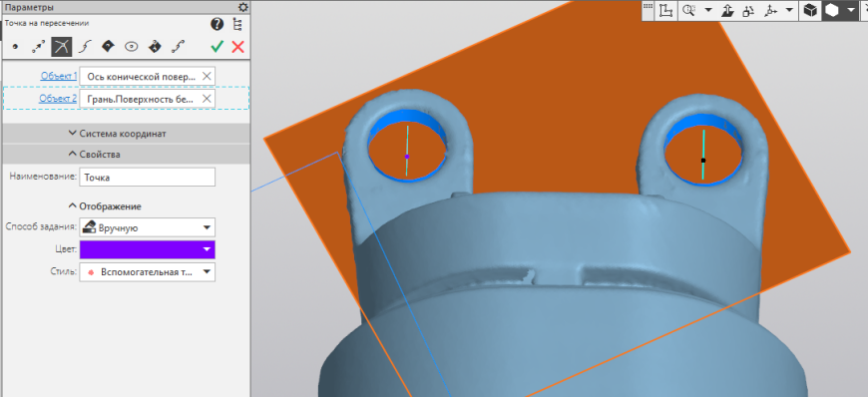Open the Parameters panel settings gear
The width and height of the screenshot is (868, 397).
[x=242, y=7]
